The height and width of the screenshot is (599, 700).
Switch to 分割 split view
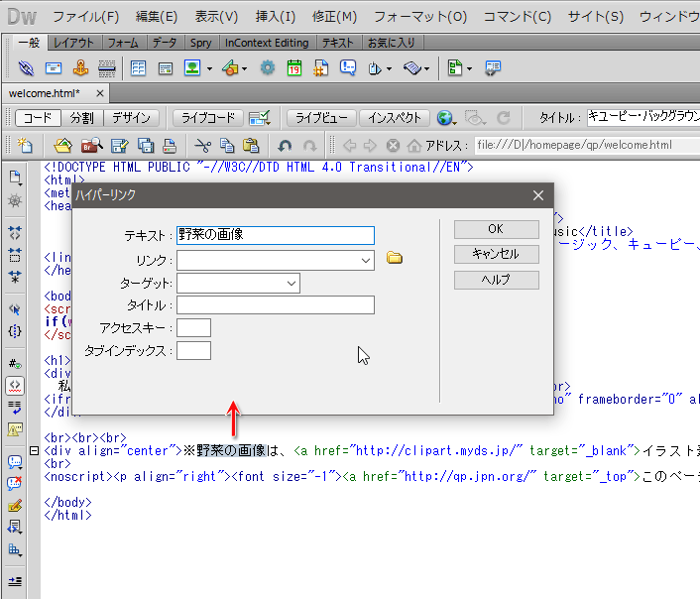point(82,118)
